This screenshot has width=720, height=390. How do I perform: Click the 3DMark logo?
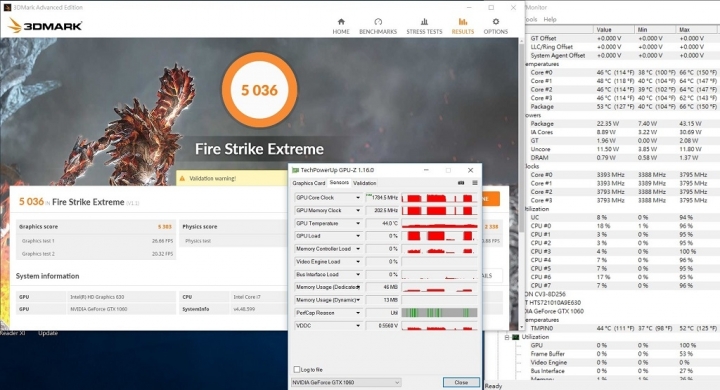45,26
